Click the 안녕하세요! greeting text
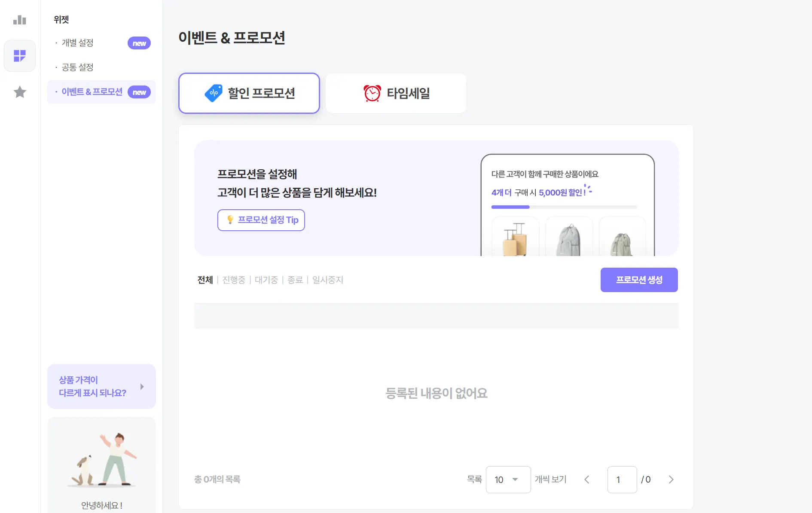This screenshot has height=513, width=812. pos(102,505)
